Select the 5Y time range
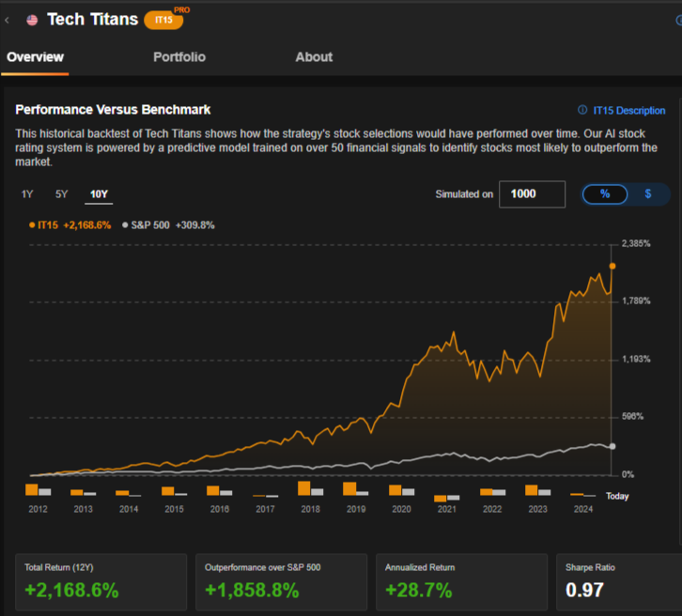 click(x=62, y=194)
